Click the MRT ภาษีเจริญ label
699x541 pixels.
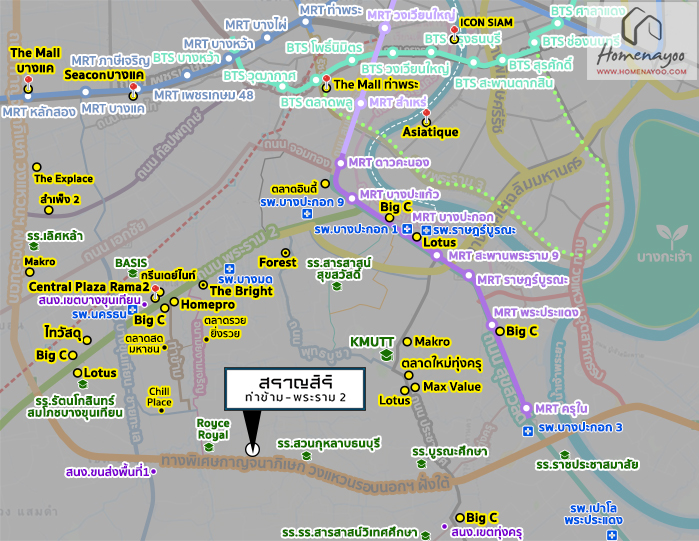pos(111,61)
